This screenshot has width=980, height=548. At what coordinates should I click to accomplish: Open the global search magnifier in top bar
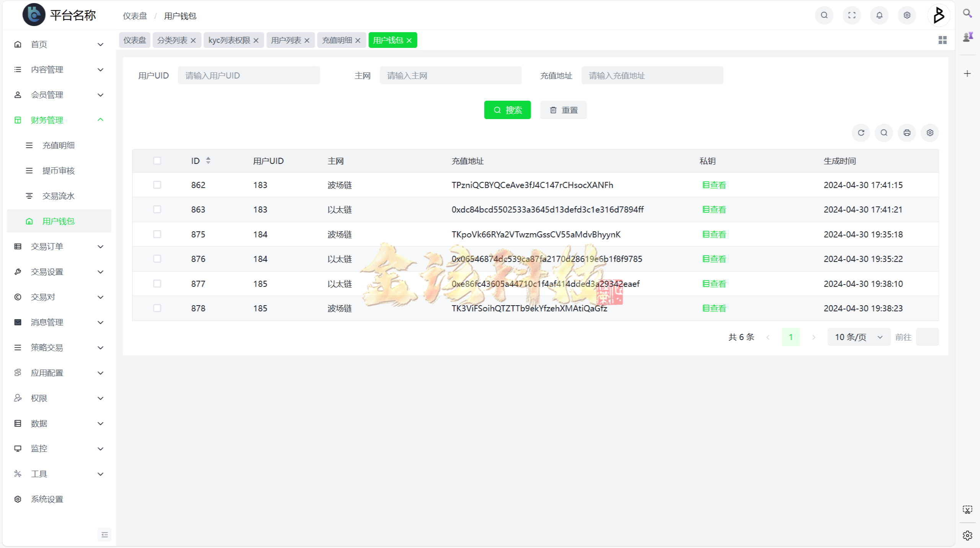824,15
